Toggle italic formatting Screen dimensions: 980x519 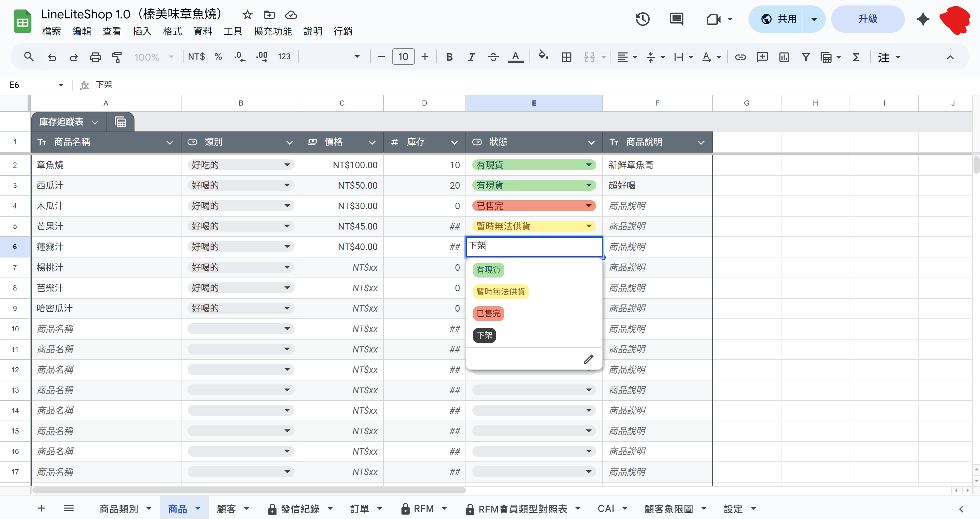(471, 57)
